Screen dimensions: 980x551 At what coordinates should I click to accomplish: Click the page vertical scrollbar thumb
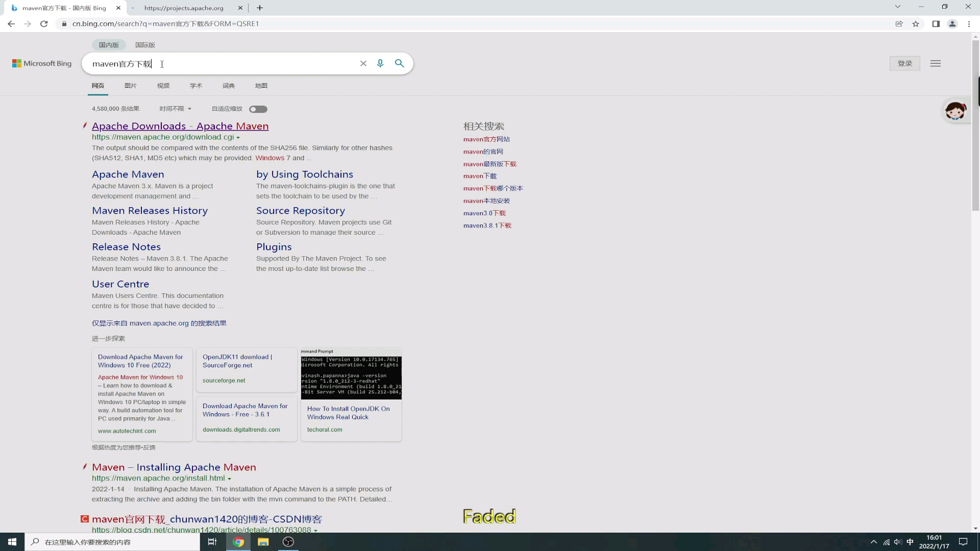click(975, 126)
